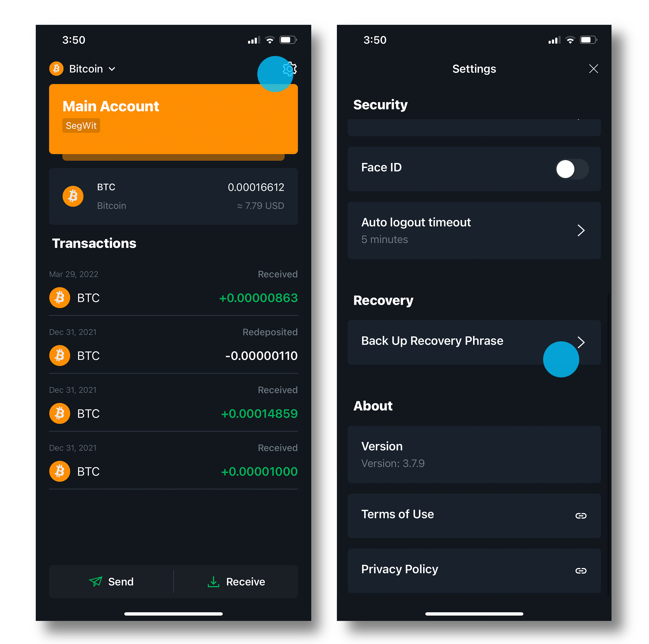Select the SegWit account label

coord(81,124)
